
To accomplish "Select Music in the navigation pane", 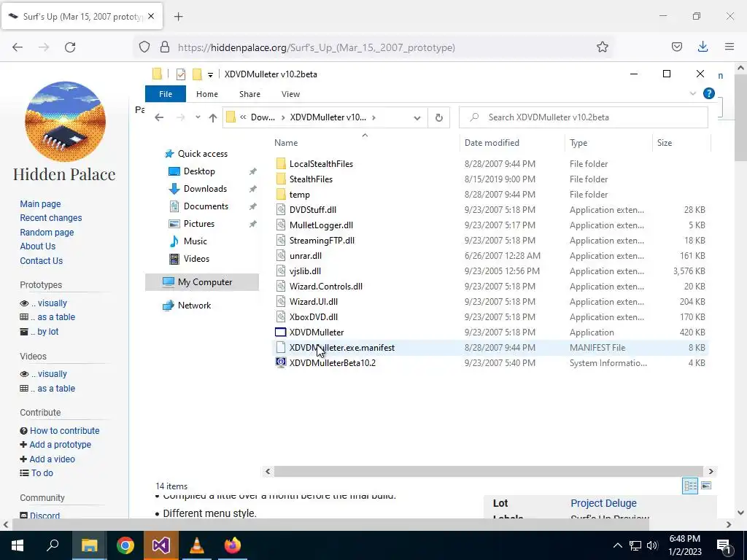I will pyautogui.click(x=196, y=241).
